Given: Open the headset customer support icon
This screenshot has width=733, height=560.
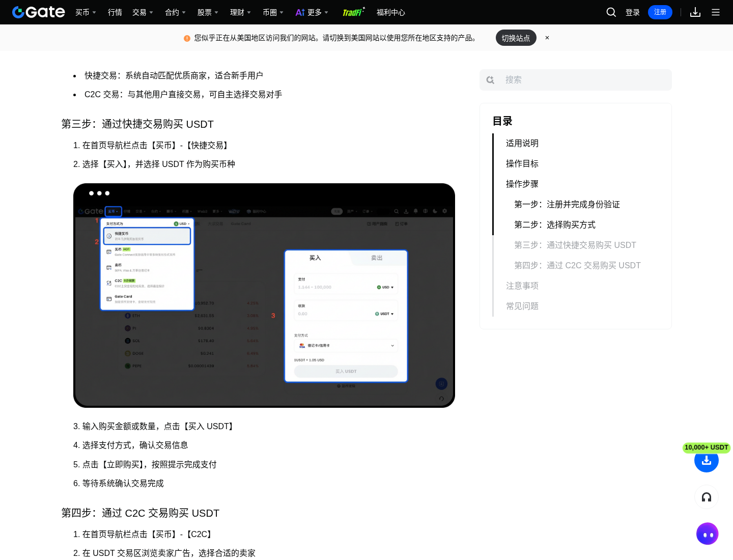Looking at the screenshot, I should coord(707,497).
